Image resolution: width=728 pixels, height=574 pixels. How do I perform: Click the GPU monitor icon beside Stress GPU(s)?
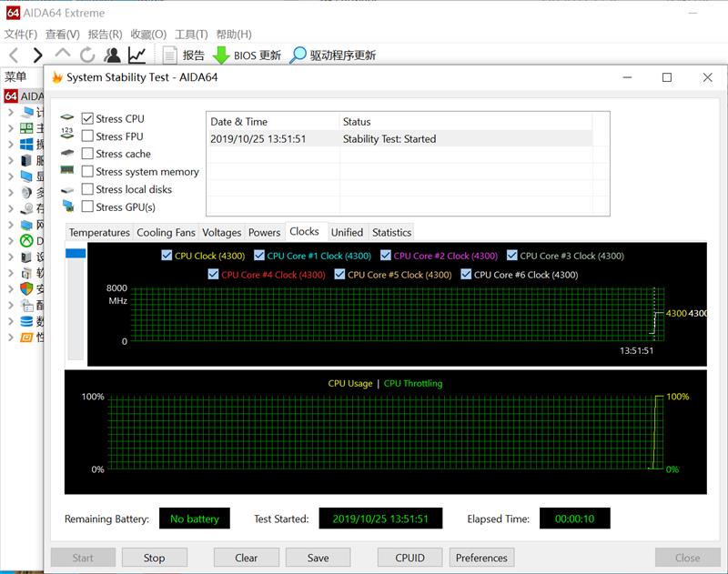click(68, 206)
